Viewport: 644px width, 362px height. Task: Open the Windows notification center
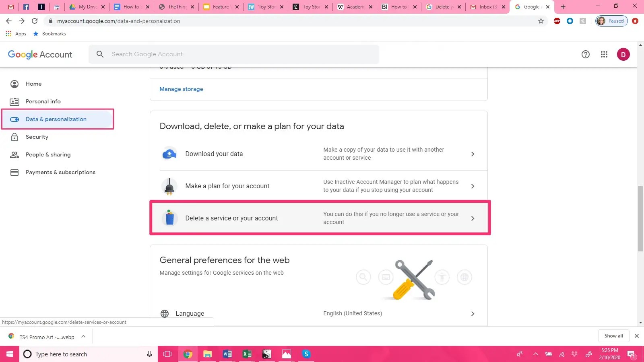632,354
